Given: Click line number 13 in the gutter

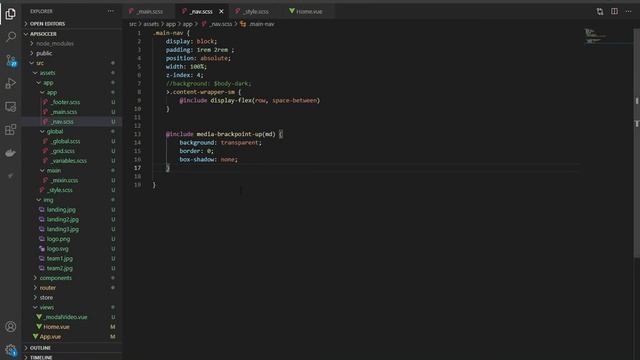Looking at the screenshot, I should click(137, 134).
